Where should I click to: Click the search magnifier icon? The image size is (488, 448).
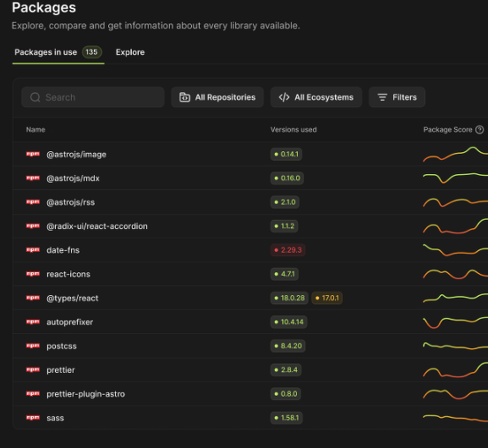point(35,98)
